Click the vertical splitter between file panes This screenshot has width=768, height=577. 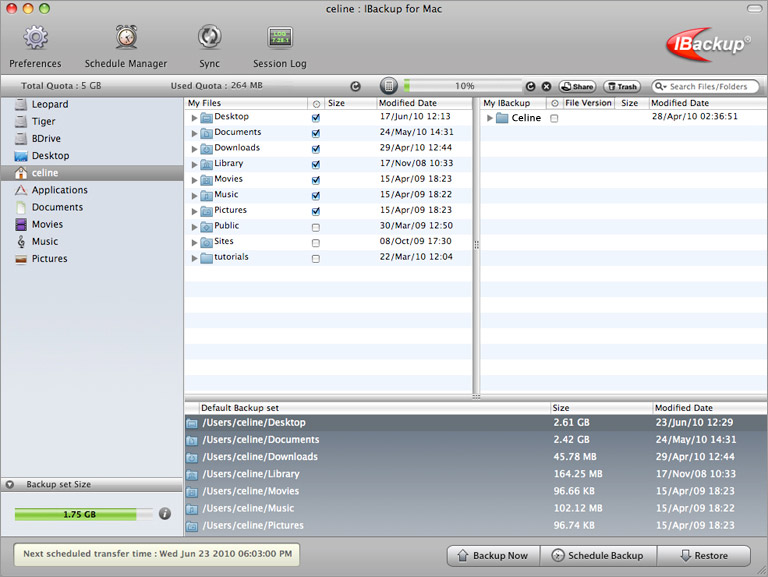(x=476, y=245)
